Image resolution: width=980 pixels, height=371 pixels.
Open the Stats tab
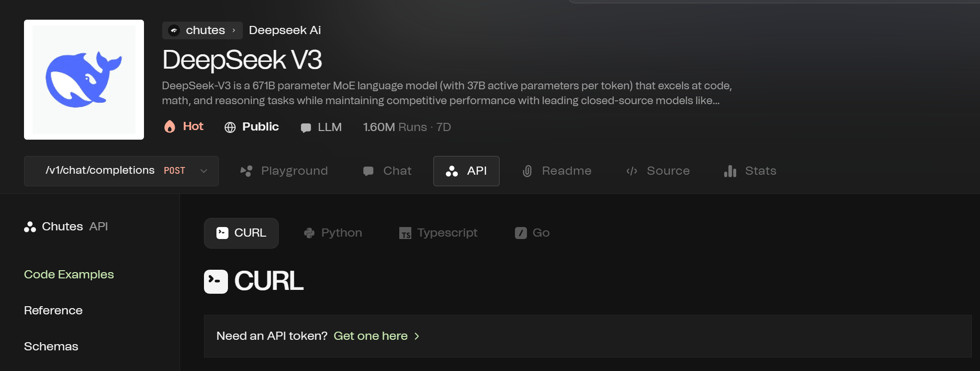750,171
